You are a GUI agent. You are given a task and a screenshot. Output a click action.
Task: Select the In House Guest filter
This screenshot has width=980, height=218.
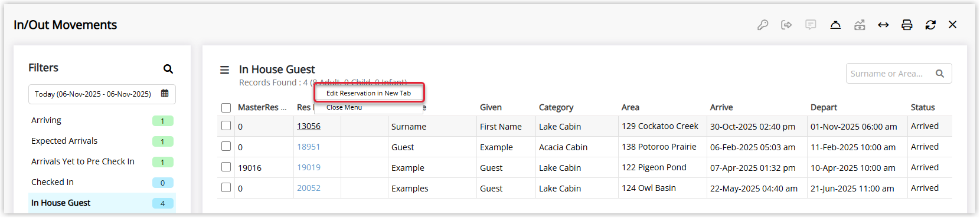point(102,203)
